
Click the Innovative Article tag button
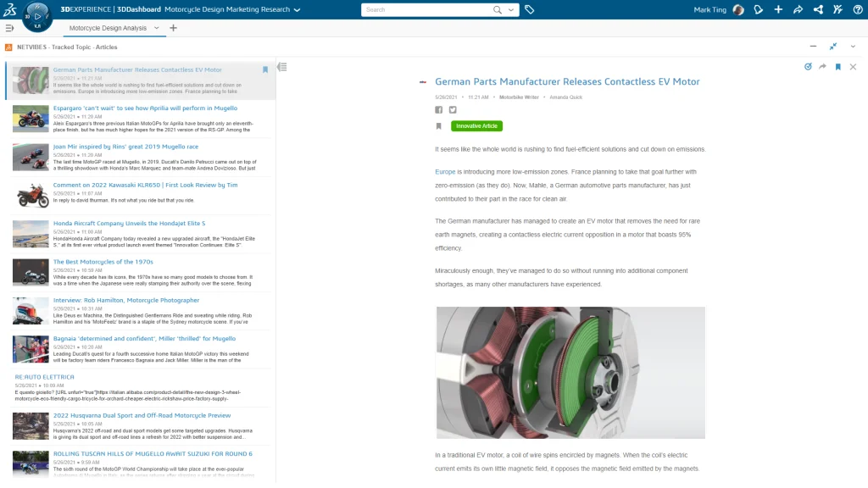coord(476,126)
